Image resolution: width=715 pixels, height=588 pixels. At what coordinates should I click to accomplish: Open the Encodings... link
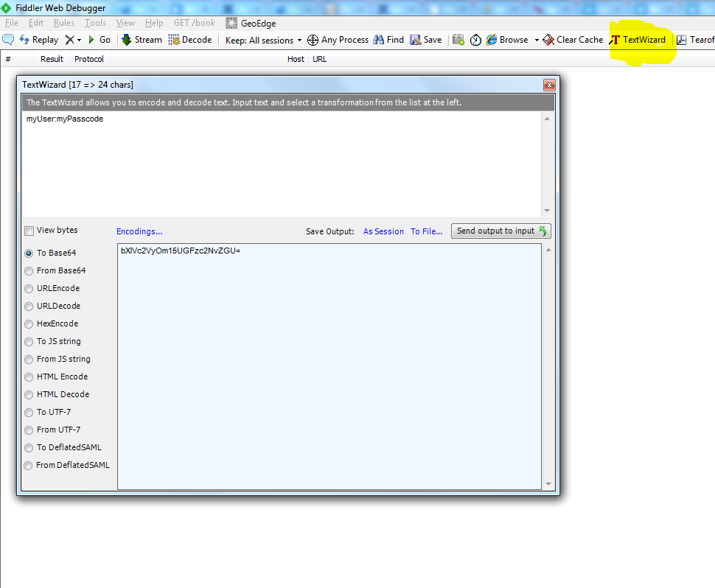click(x=139, y=231)
